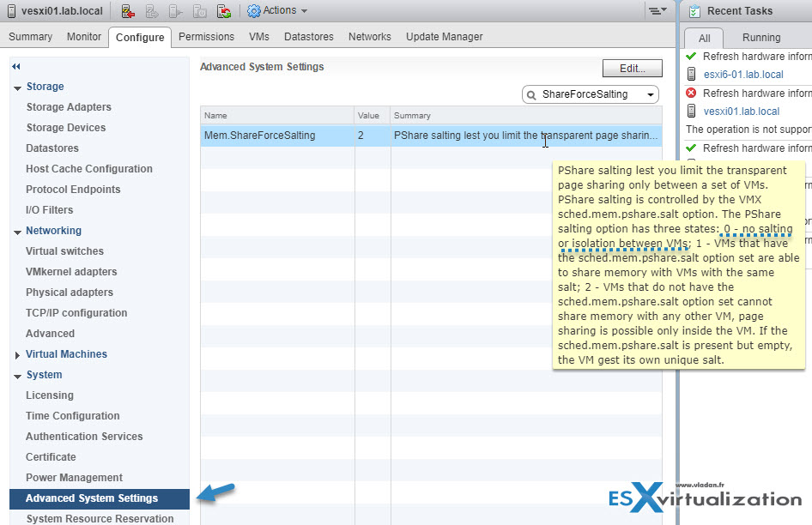
Task: Click the Enter Maintenance Mode toolbar icon
Action: 128,11
